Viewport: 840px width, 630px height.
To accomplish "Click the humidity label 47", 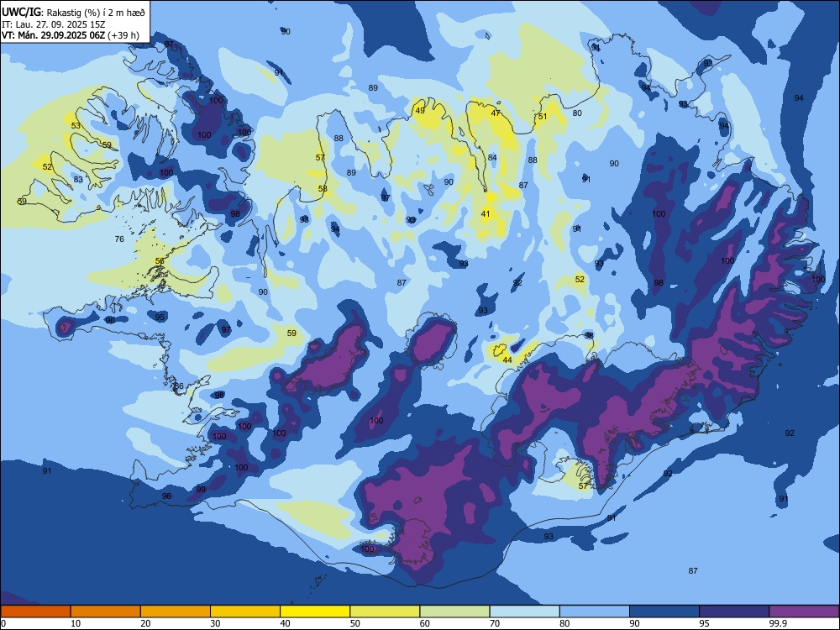I will coord(496,113).
